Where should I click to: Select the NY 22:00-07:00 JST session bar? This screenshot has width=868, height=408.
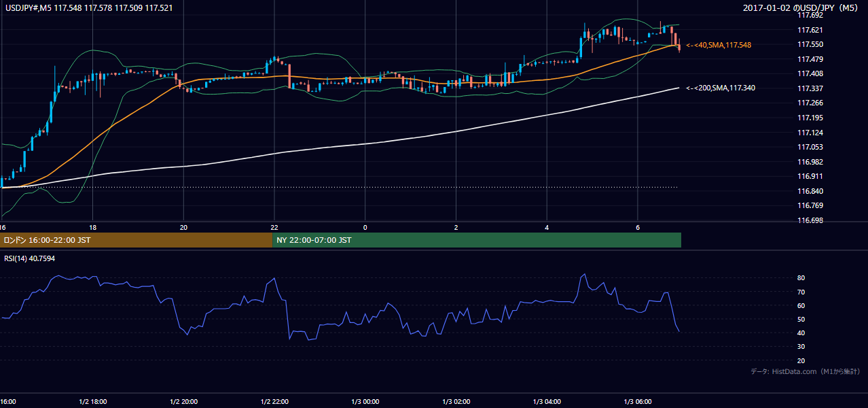click(477, 240)
